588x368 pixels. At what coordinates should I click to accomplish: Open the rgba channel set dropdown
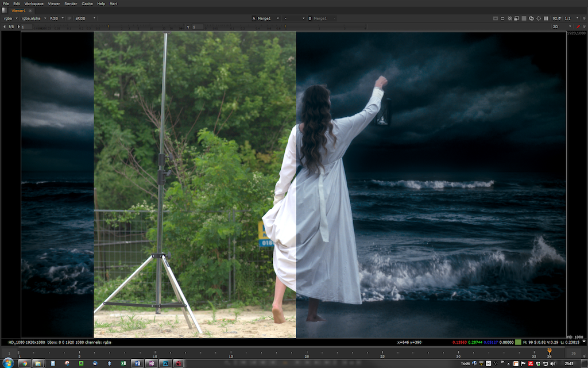tap(10, 18)
